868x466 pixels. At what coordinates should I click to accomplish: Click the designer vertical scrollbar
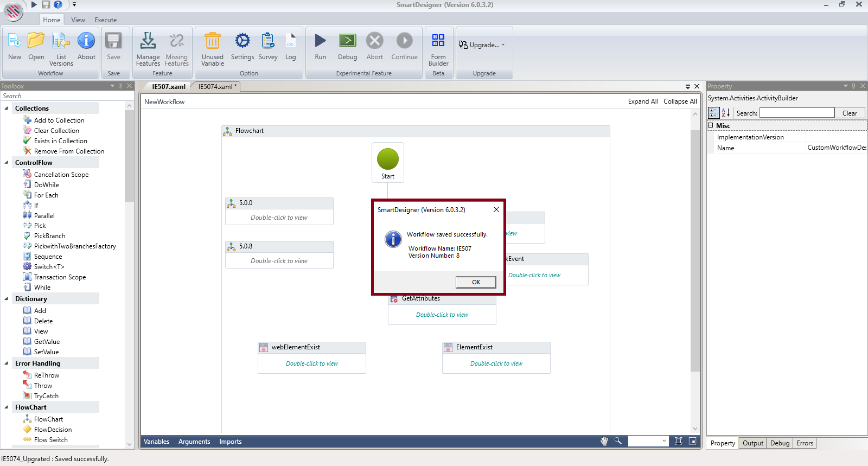[x=695, y=250]
